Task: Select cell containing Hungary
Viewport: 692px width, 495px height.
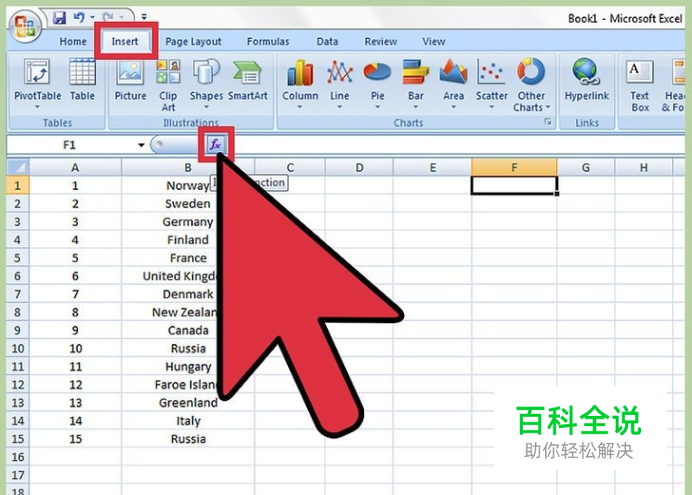Action: pos(188,366)
